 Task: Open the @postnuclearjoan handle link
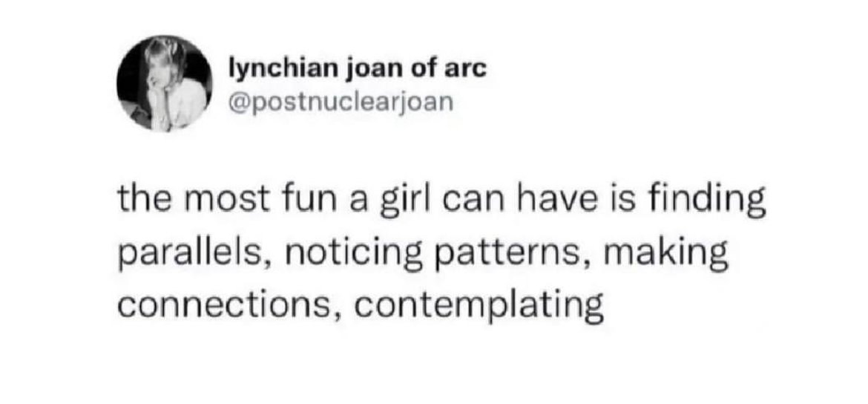(x=341, y=102)
